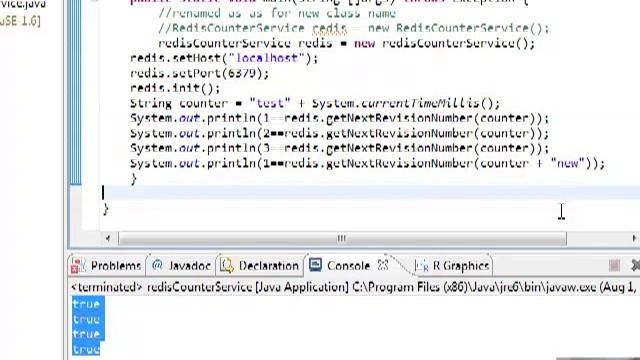Click the 'new' keyword before redisCounterService()
Viewport: 640px width, 360px height.
point(364,43)
